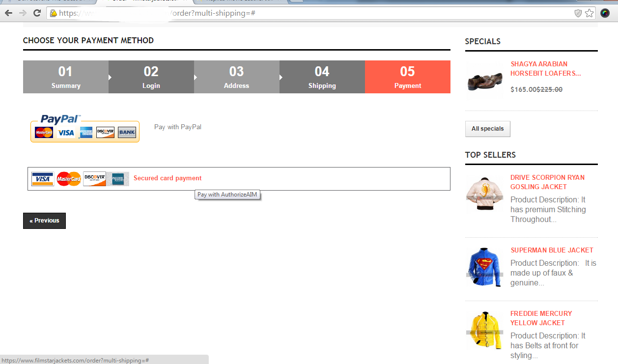Image resolution: width=618 pixels, height=364 pixels.
Task: Bookmark this page with the star icon
Action: pos(589,13)
